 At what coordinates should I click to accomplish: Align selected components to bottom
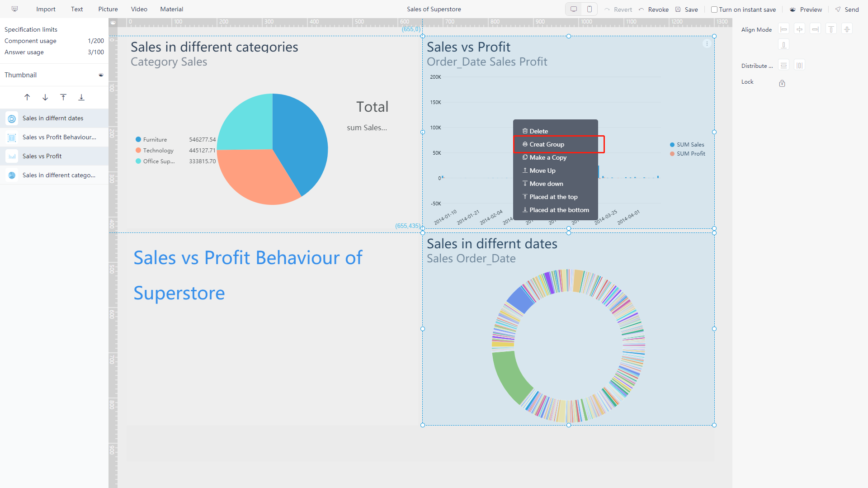[784, 45]
